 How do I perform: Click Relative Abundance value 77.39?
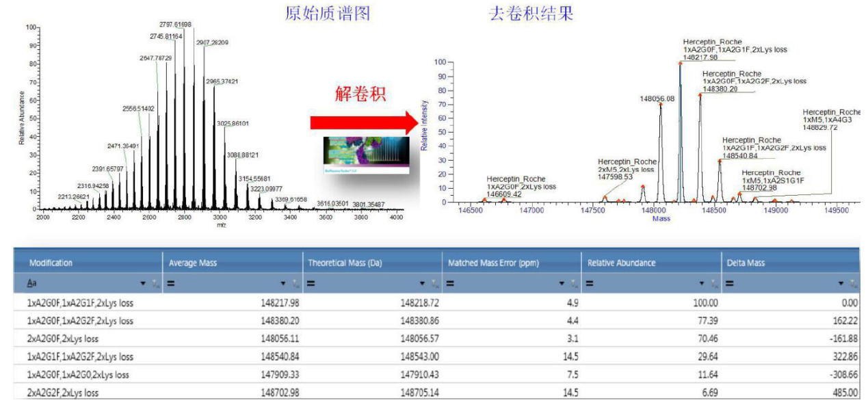[708, 321]
